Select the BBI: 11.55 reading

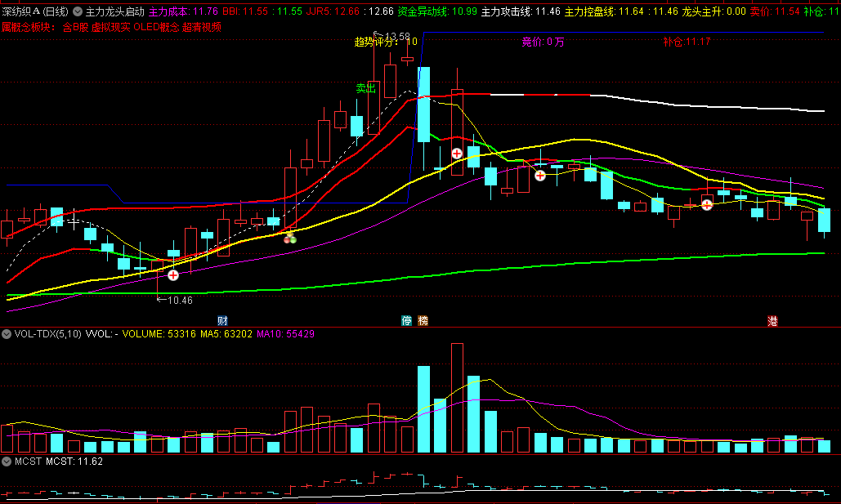[245, 11]
